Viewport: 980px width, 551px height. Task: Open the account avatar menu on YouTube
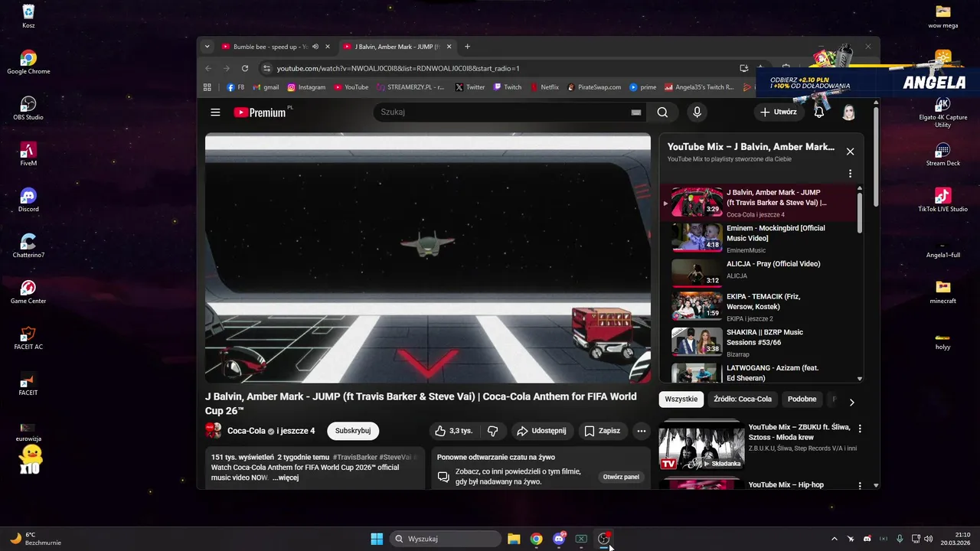pos(848,112)
